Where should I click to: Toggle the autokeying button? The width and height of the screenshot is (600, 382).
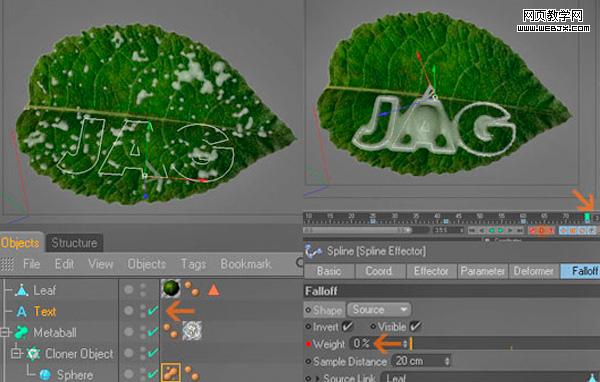pos(541,230)
